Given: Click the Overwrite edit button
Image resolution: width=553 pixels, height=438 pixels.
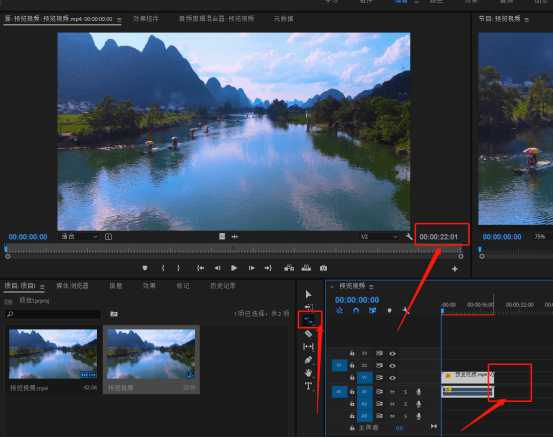Looking at the screenshot, I should [x=306, y=268].
